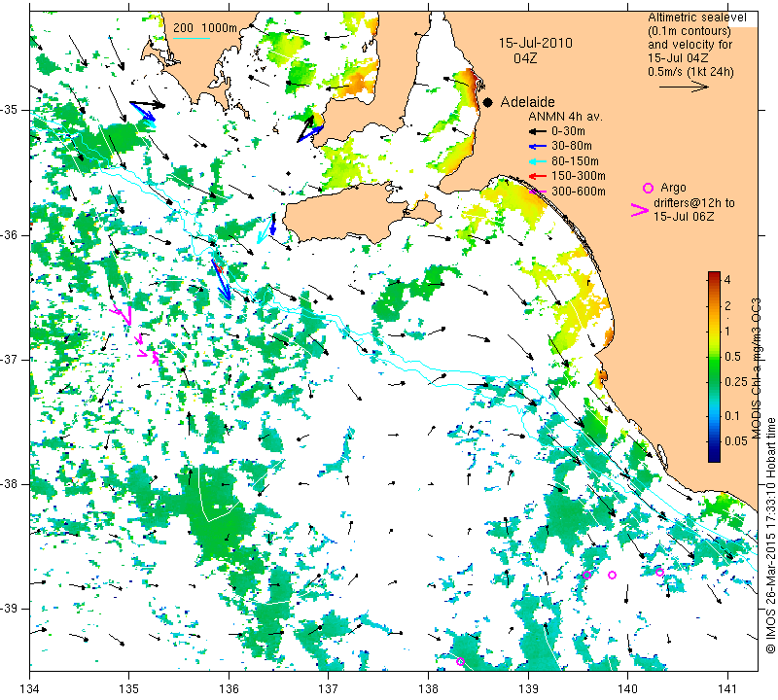The image size is (778, 700).
Task: Click the longitude axis label 138
Action: (x=428, y=689)
